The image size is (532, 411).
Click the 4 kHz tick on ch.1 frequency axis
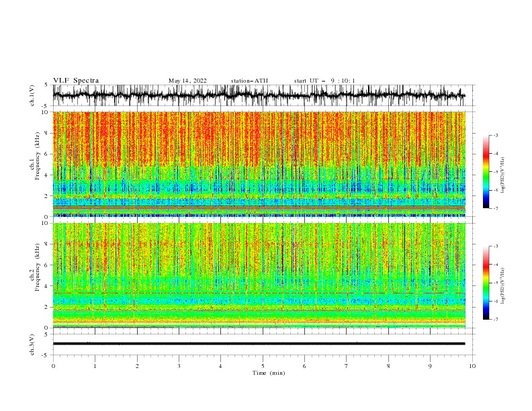coord(47,175)
